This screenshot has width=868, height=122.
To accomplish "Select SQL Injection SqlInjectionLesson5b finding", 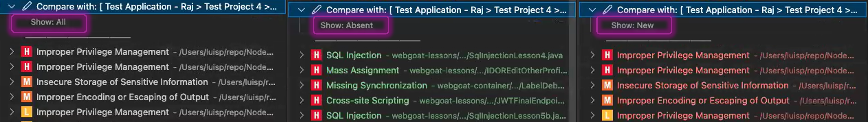I will click(353, 115).
